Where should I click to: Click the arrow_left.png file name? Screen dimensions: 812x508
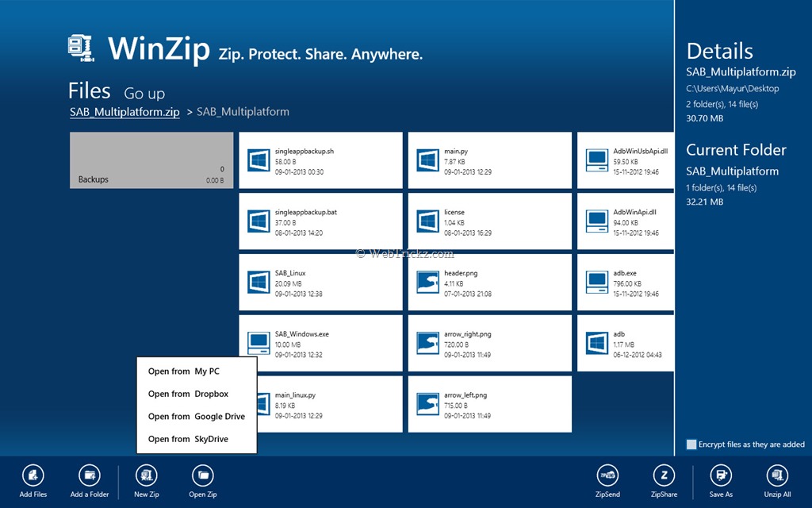(x=465, y=395)
